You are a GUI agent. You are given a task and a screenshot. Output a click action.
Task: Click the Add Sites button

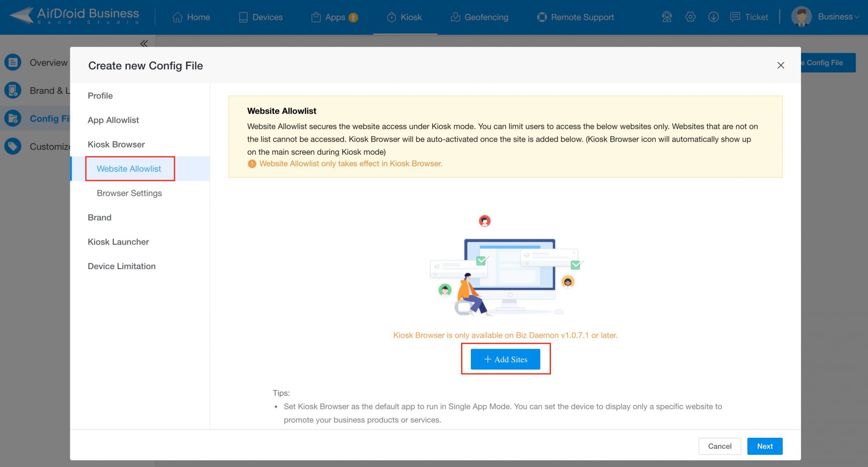506,359
